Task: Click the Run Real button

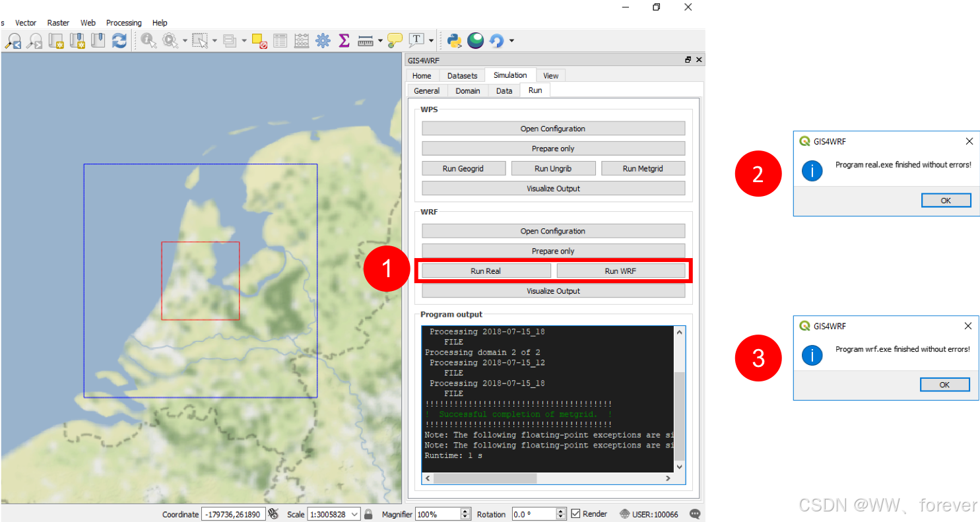Action: click(x=486, y=271)
